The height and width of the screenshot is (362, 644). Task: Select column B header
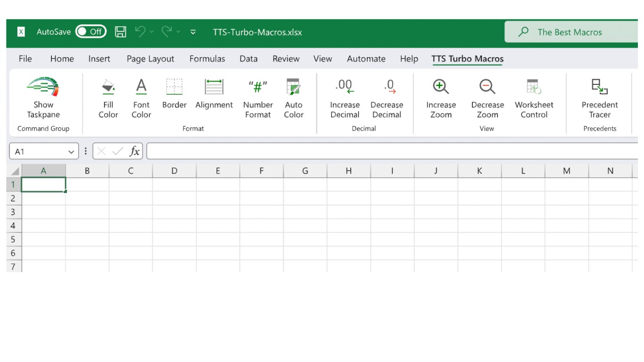click(x=87, y=171)
